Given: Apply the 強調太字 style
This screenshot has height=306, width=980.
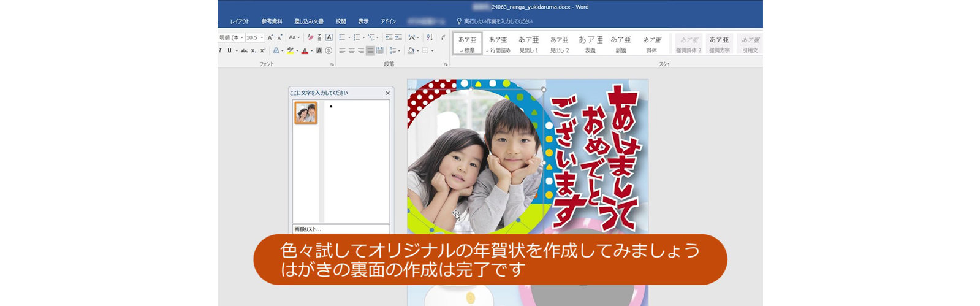Looking at the screenshot, I should pyautogui.click(x=720, y=44).
